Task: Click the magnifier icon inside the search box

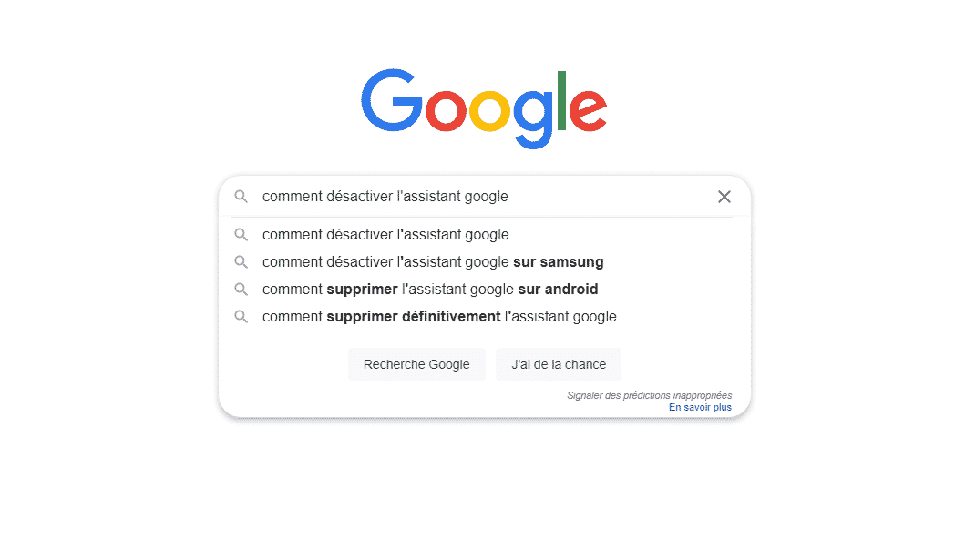Action: pyautogui.click(x=241, y=197)
